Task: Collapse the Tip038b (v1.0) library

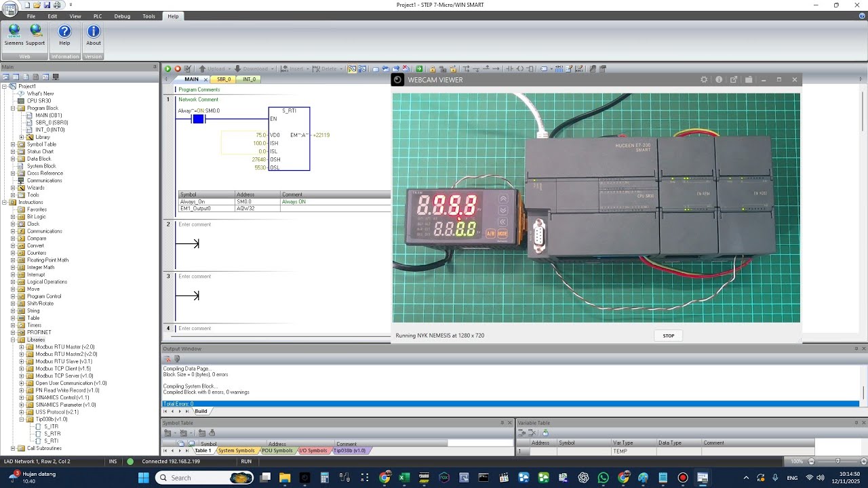Action: 22,420
